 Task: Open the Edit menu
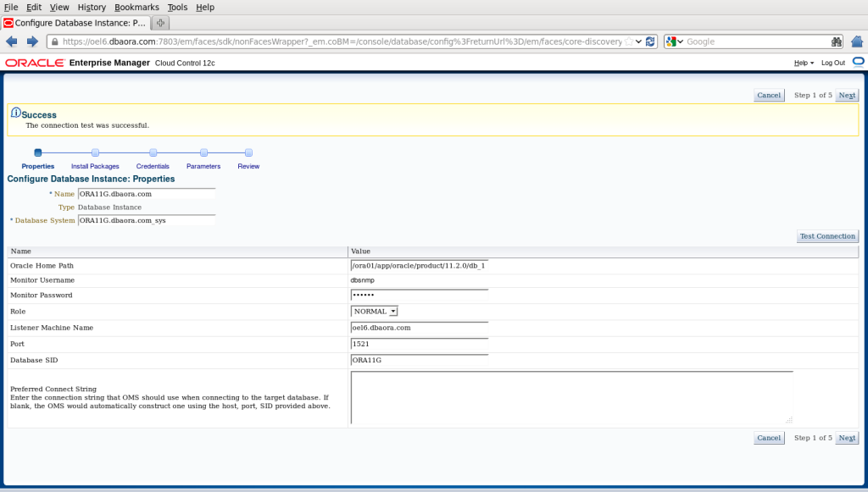(x=34, y=7)
